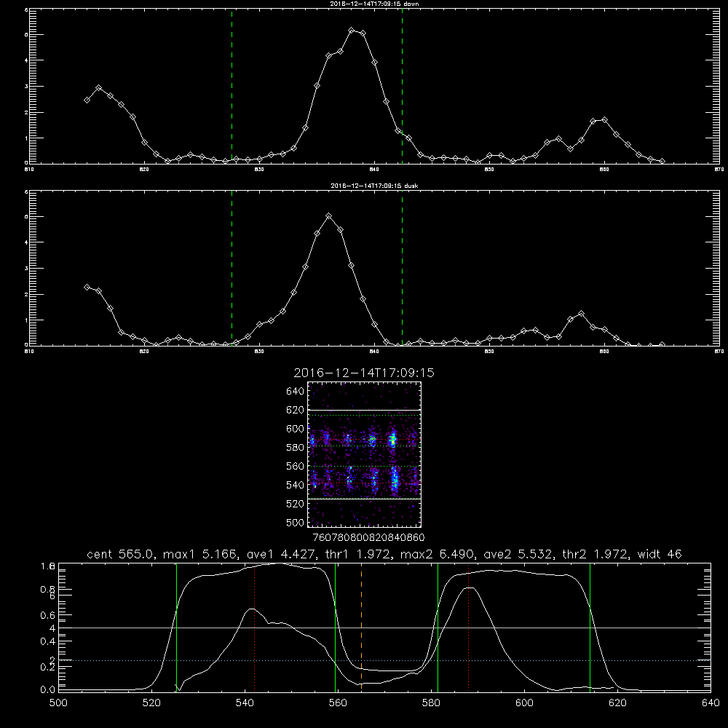Click the "max2 6.490" value
Image resolution: width=728 pixels, height=728 pixels.
[436, 554]
